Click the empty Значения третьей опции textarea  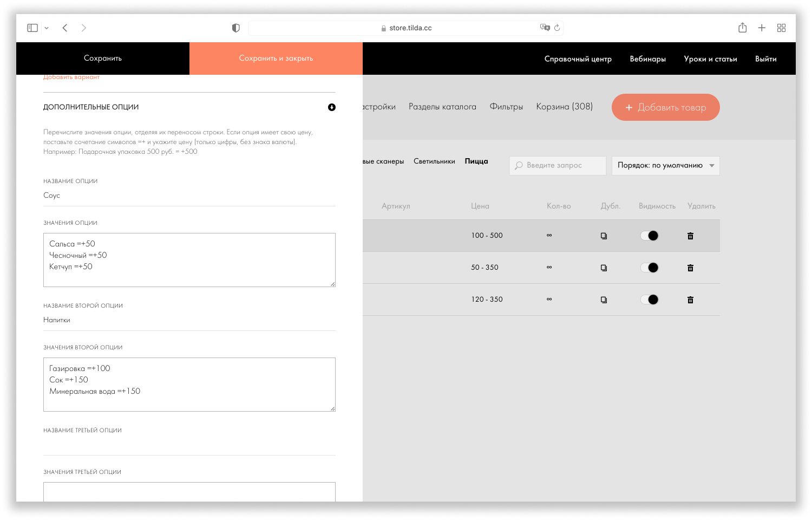click(189, 492)
